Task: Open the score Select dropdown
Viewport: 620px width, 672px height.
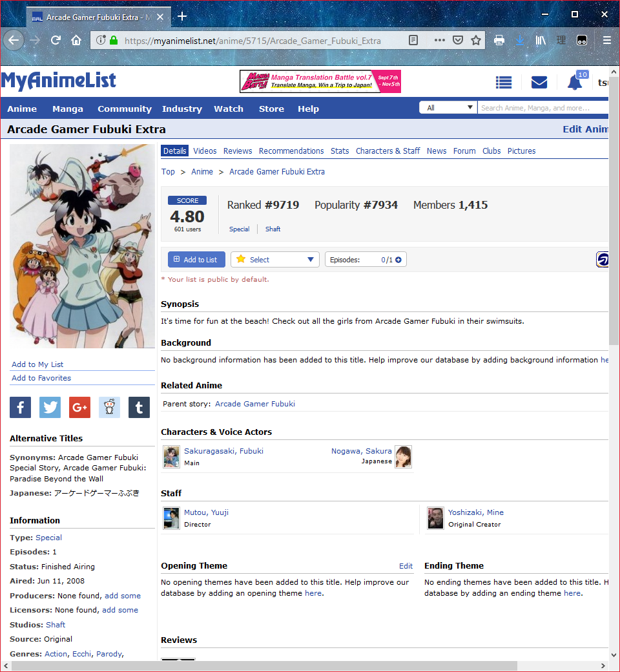Action: [x=274, y=260]
